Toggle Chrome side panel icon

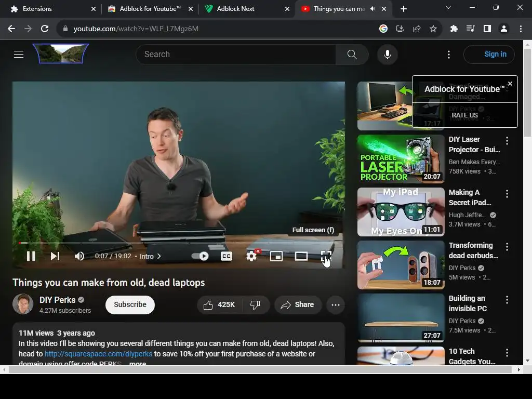point(487,29)
